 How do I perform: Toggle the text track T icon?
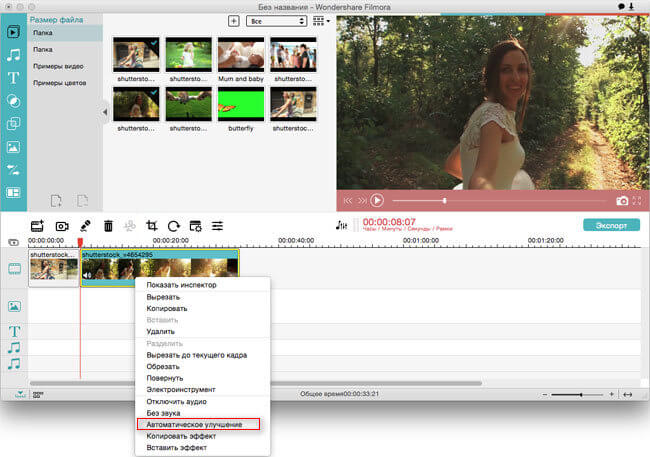coord(14,331)
